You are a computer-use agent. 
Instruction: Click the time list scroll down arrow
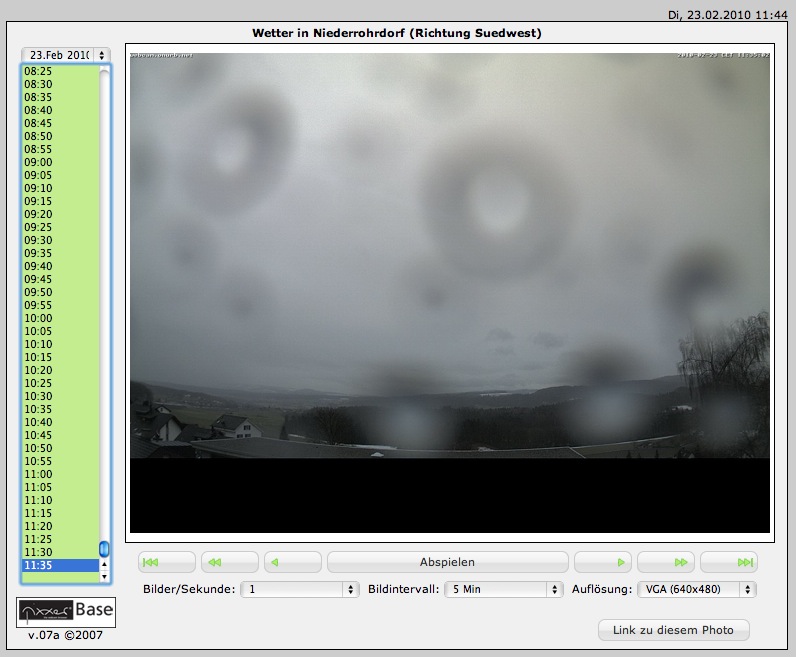(x=105, y=577)
